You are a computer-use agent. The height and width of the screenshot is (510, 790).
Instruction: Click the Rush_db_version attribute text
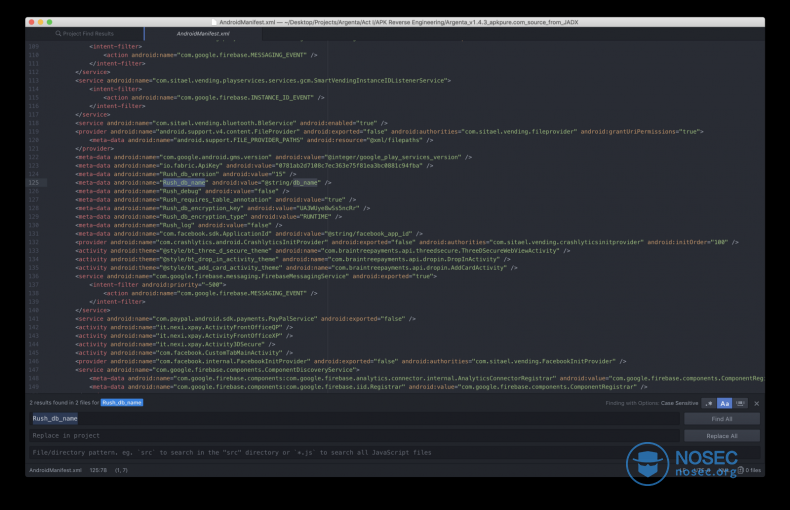(x=190, y=174)
